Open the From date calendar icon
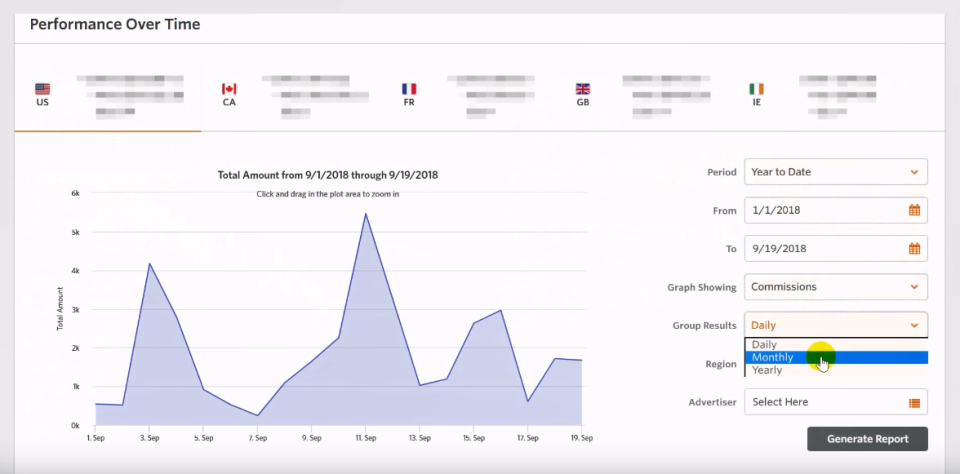960x474 pixels. [x=914, y=210]
